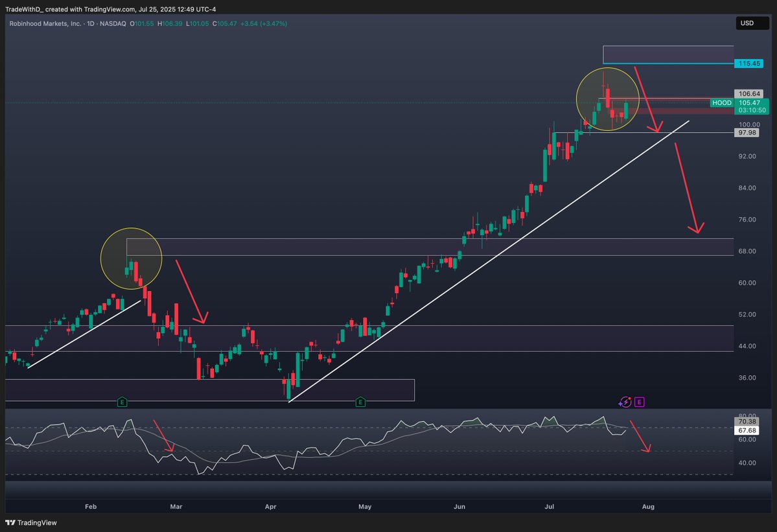This screenshot has height=532, width=777.
Task: Click the 52.00 price axis label
Action: 747,314
